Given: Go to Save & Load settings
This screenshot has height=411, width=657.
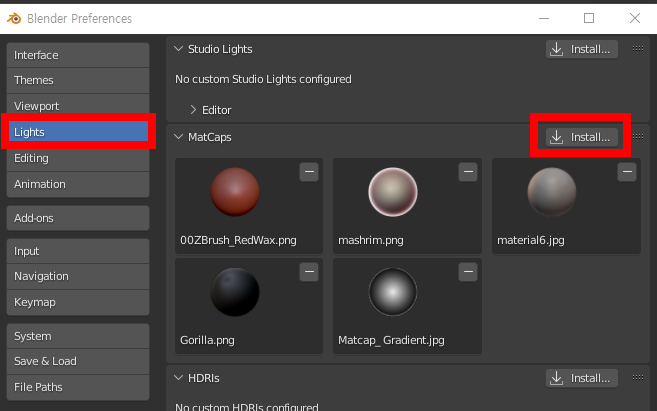Looking at the screenshot, I should (x=78, y=361).
